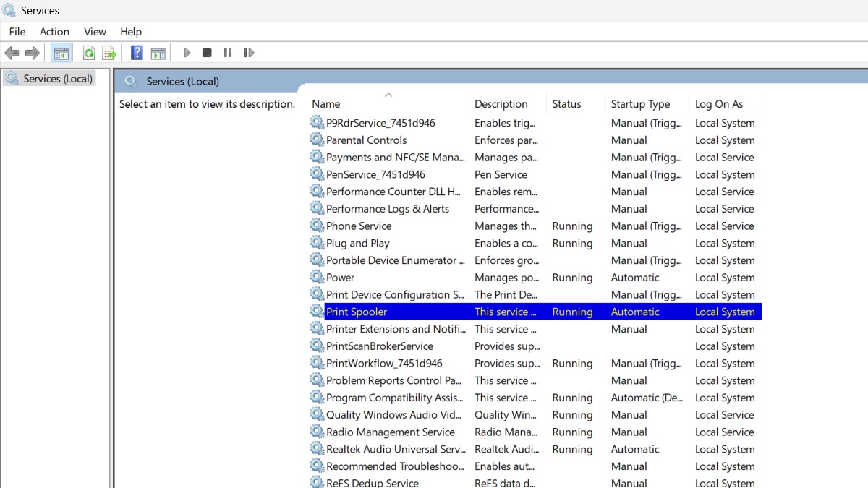Open Help via blue question mark icon
Screen dimensions: 868x488
(137, 53)
